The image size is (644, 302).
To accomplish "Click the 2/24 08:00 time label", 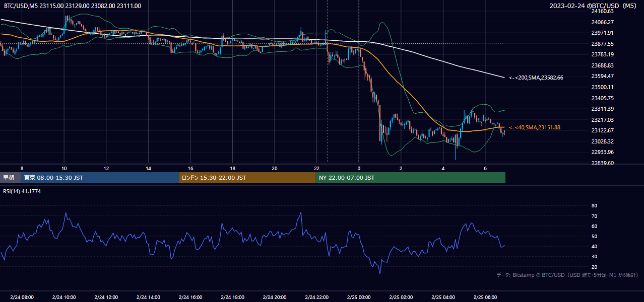I will 22,297.
